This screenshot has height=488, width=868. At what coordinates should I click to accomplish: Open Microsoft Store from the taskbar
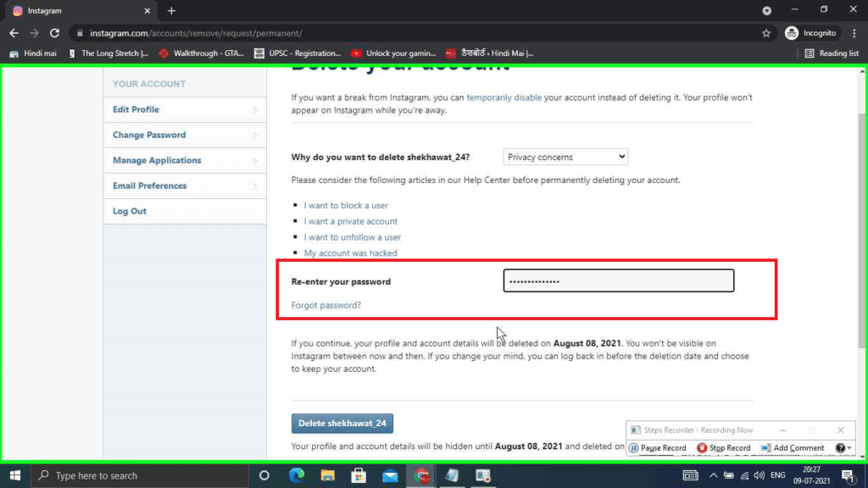click(359, 475)
